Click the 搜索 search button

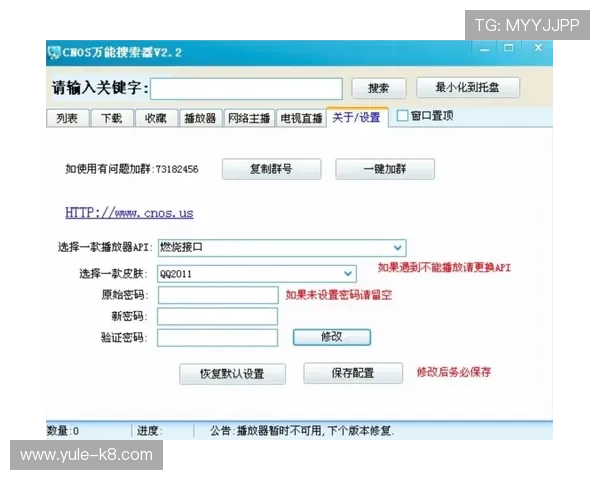[378, 88]
